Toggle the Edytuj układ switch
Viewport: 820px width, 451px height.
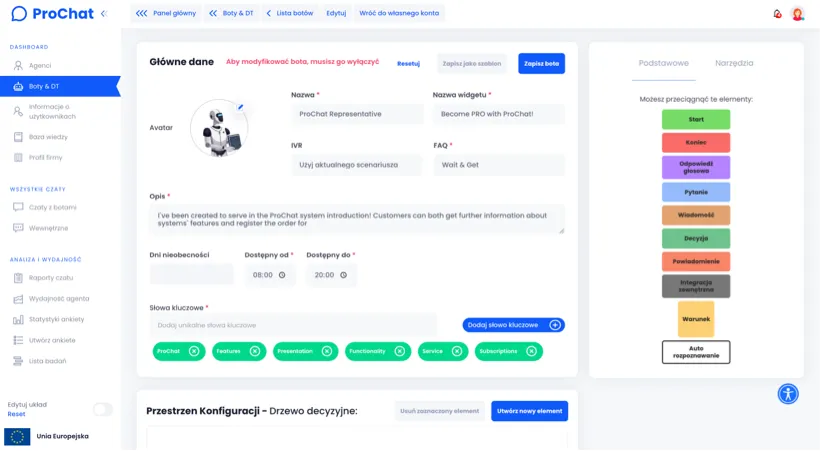[x=102, y=409]
